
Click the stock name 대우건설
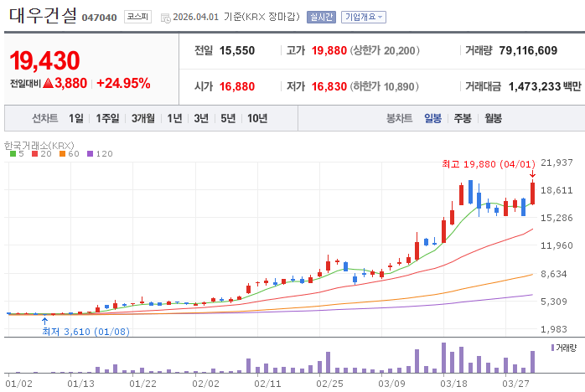43,15
